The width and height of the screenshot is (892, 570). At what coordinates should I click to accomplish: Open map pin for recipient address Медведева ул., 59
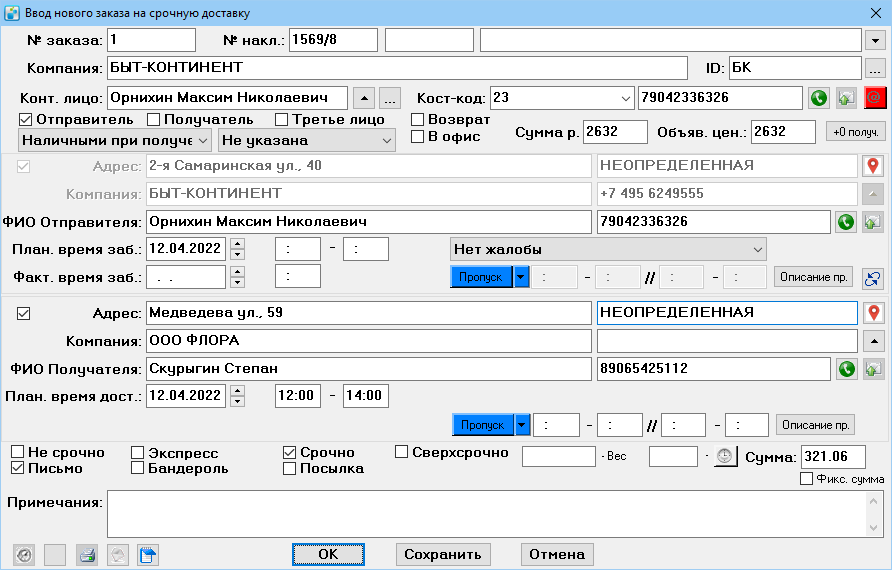coord(874,313)
